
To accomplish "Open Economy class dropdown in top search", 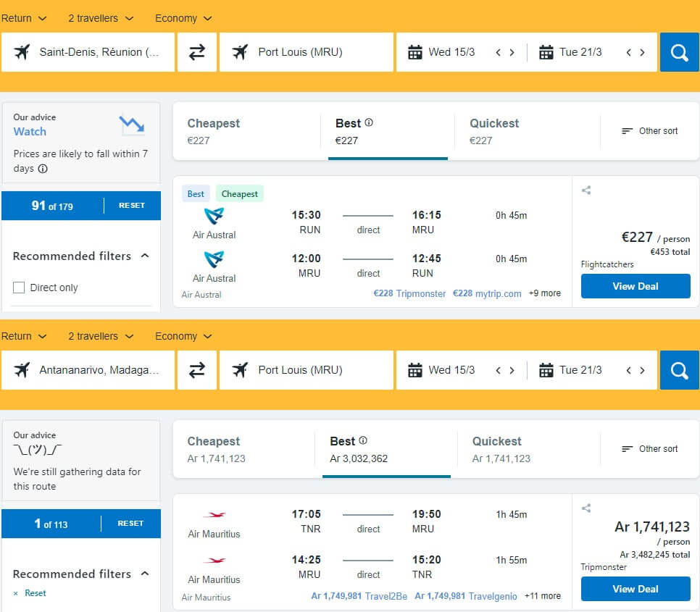I will pyautogui.click(x=183, y=18).
